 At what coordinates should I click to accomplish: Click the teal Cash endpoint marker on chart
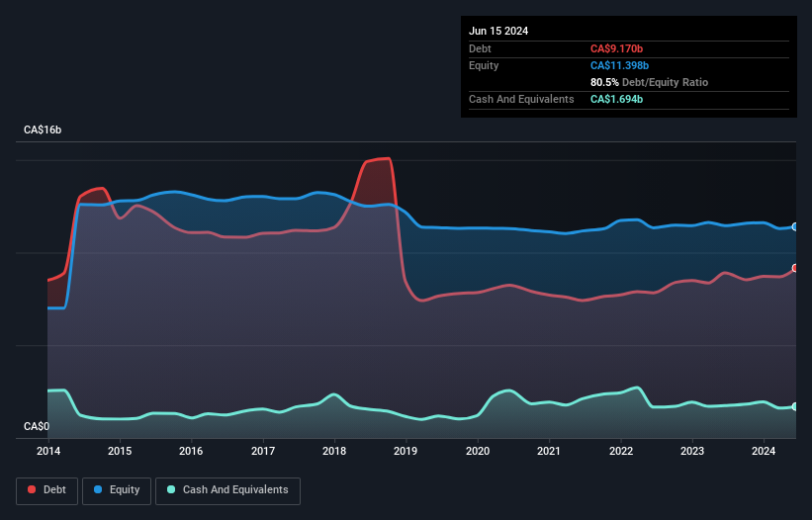click(794, 406)
